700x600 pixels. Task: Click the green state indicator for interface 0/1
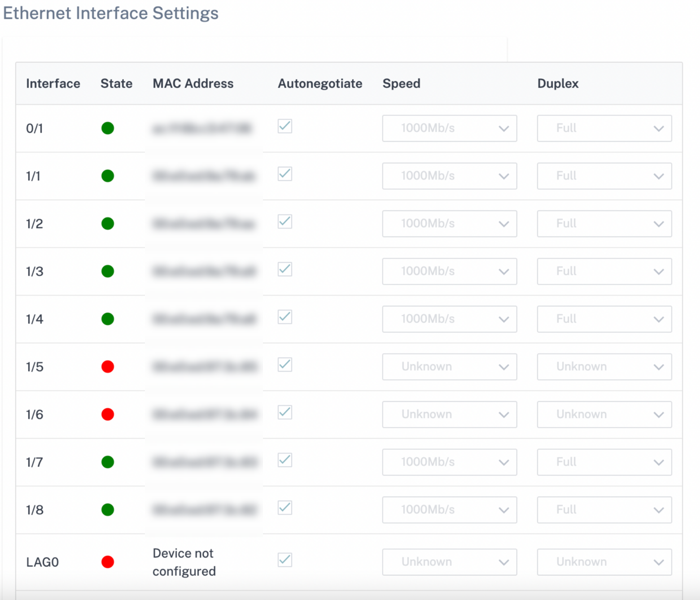tap(108, 128)
